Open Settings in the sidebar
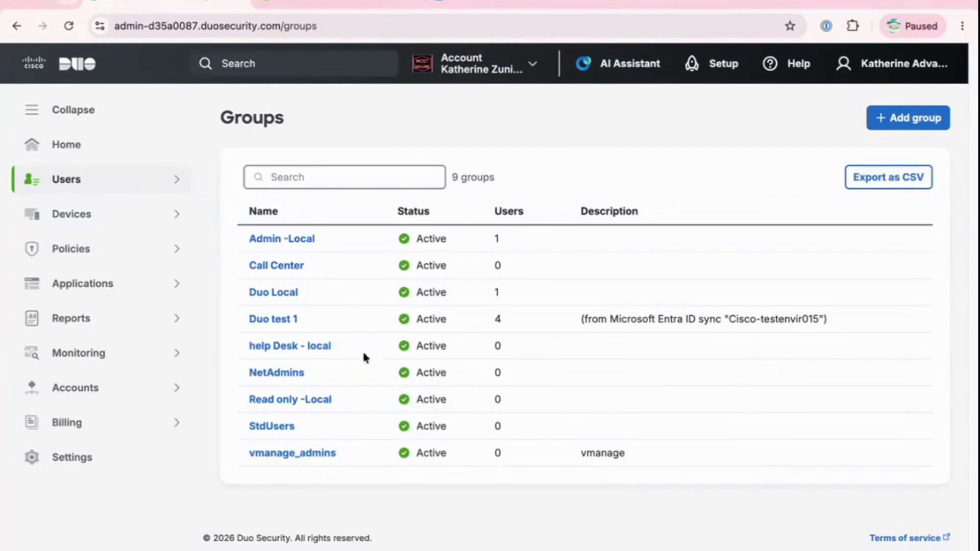 tap(58, 457)
